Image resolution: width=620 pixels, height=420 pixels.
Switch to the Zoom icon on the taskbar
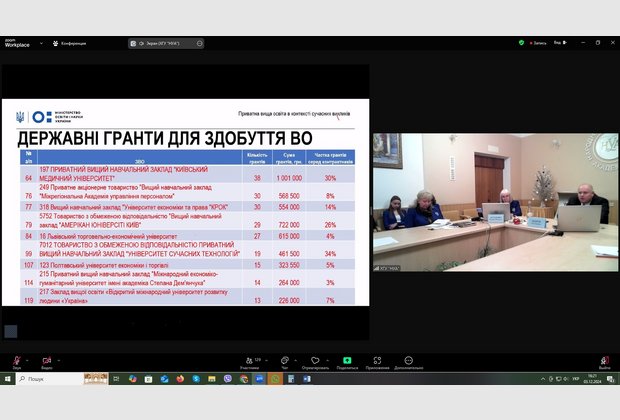pos(259,379)
